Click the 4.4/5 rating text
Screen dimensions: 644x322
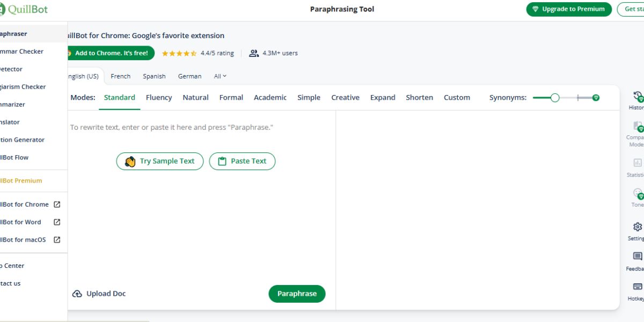(217, 53)
